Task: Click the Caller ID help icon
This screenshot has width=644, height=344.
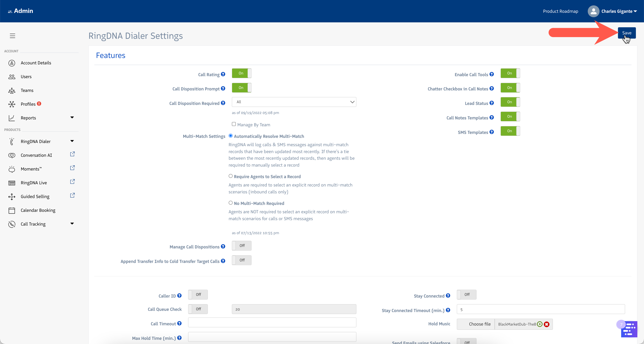Action: [179, 296]
